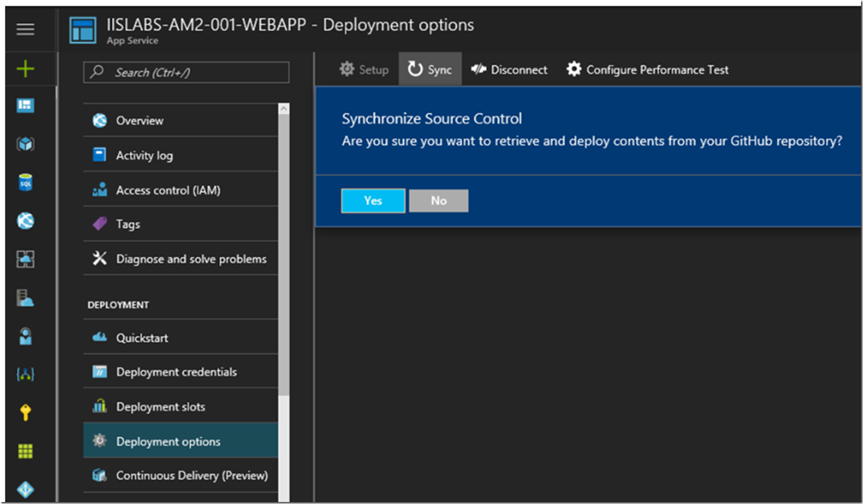The height and width of the screenshot is (504, 863).
Task: Open Diagnose and solve problems
Action: click(180, 258)
